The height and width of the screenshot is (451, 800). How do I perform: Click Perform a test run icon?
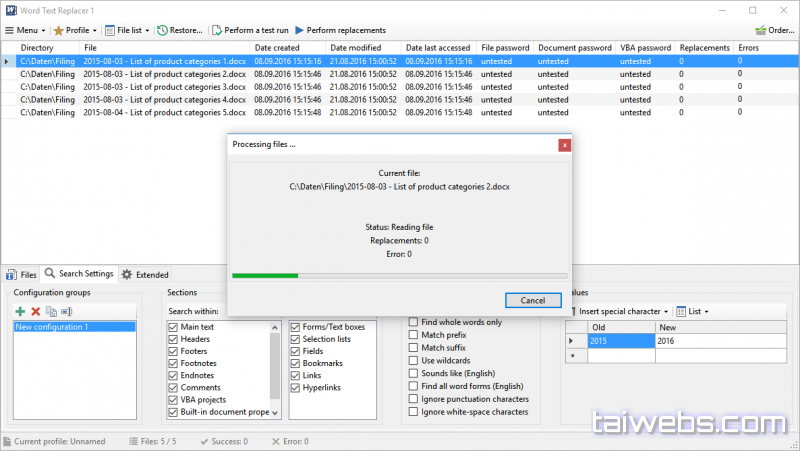pyautogui.click(x=217, y=31)
